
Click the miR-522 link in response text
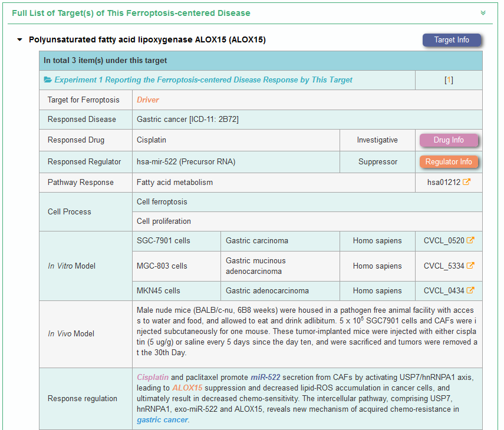(265, 377)
